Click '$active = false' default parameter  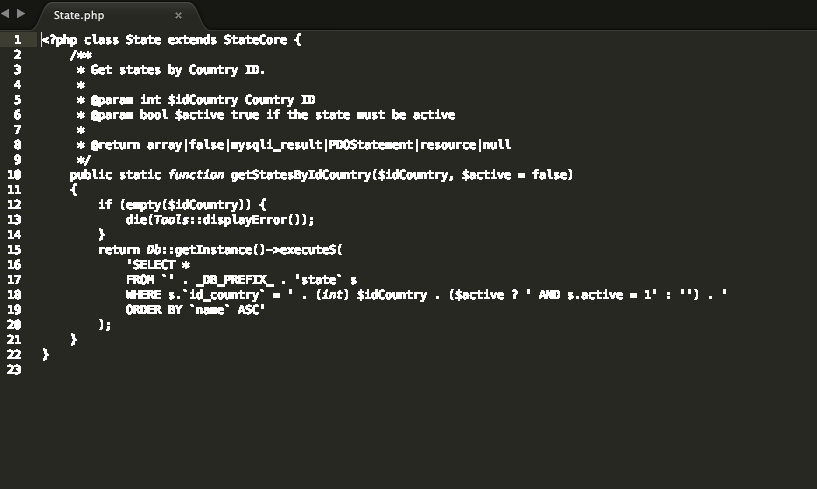click(514, 175)
